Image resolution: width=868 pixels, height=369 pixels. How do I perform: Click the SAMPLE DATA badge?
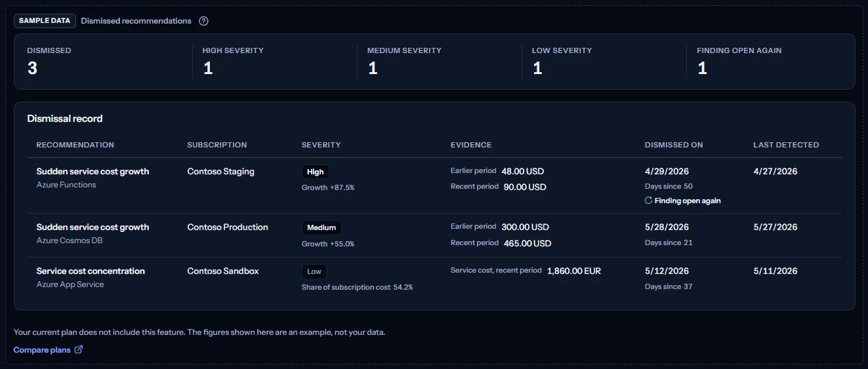click(45, 21)
